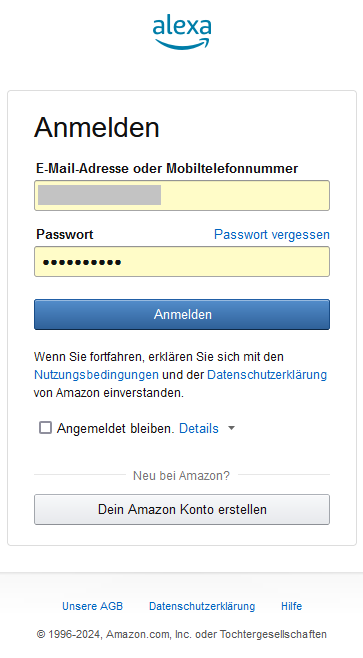Focus the E-Mail-Adresse oder Mobiltelefonnummer field
This screenshot has height=658, width=363.
182,196
